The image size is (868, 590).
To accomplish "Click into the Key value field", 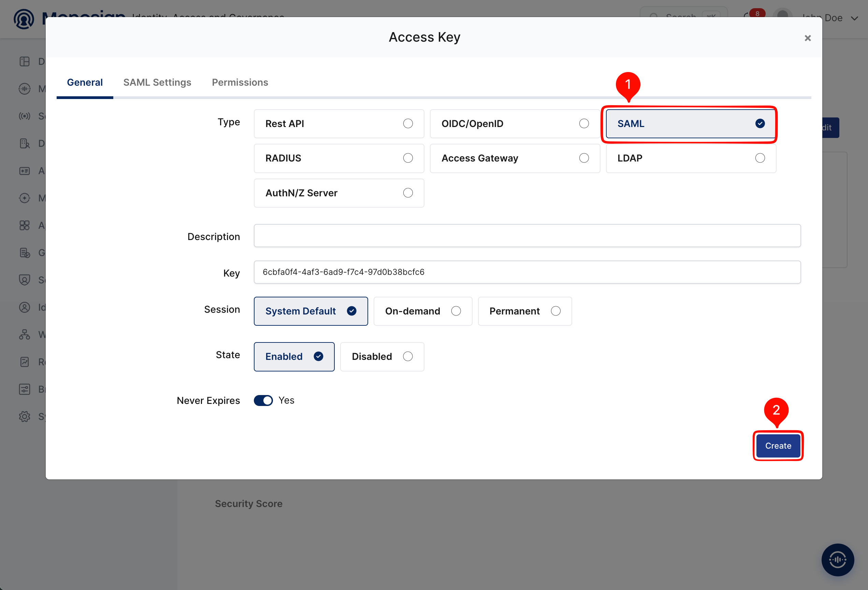I will click(x=527, y=272).
